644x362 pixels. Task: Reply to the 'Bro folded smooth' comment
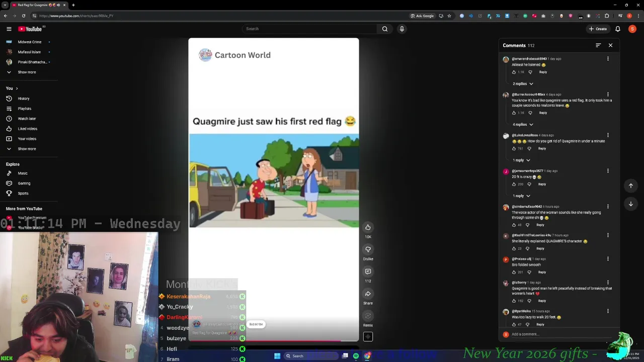(542, 272)
